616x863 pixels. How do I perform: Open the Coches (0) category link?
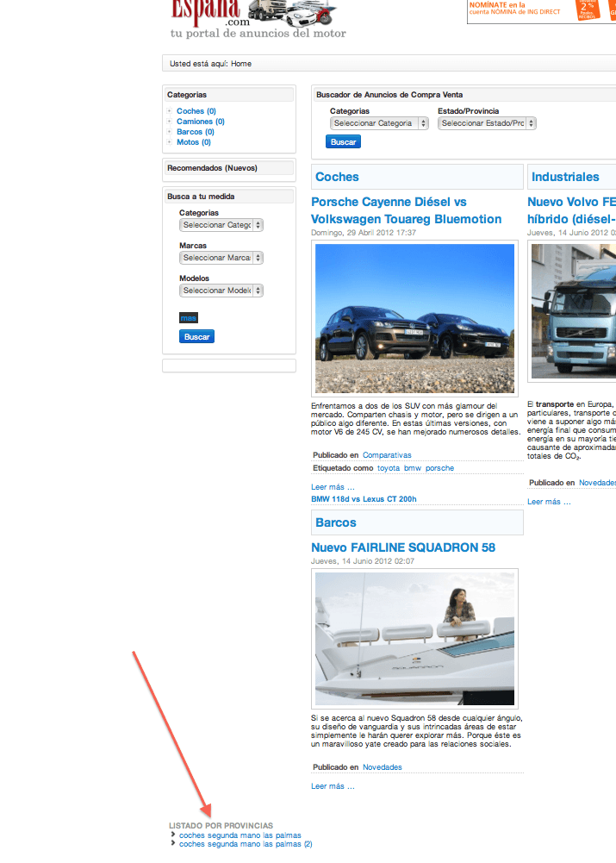196,111
